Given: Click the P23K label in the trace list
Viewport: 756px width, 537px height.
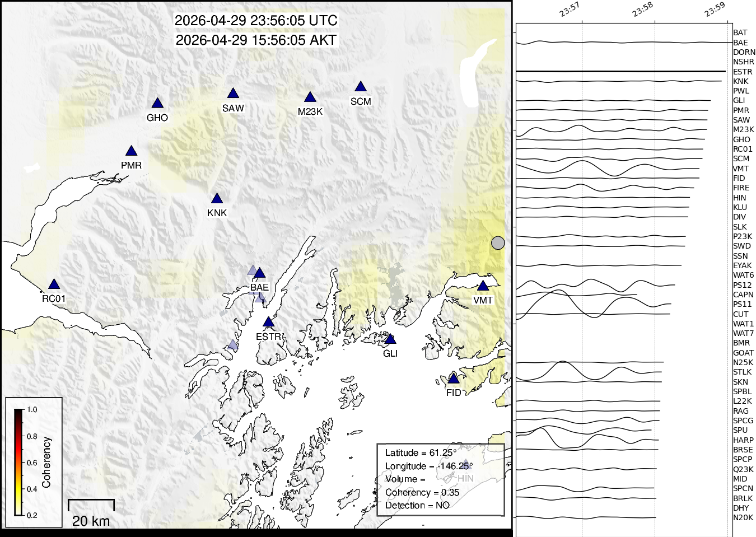Looking at the screenshot, I should [743, 236].
